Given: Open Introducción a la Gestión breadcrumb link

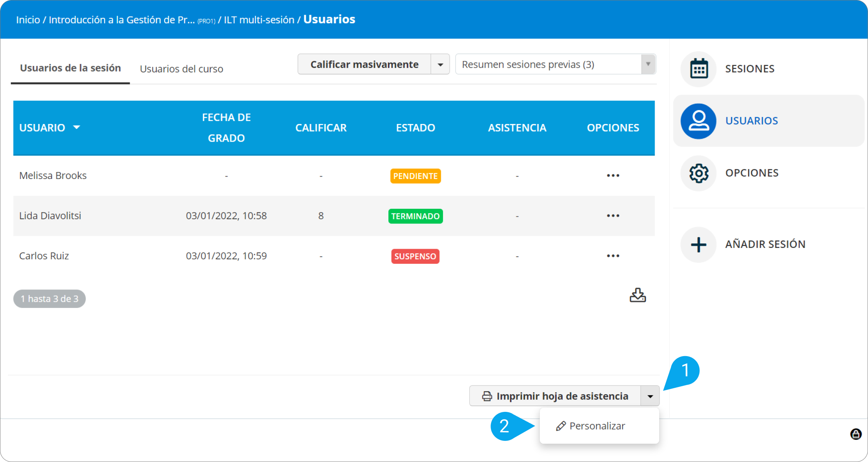Looking at the screenshot, I should [x=121, y=20].
